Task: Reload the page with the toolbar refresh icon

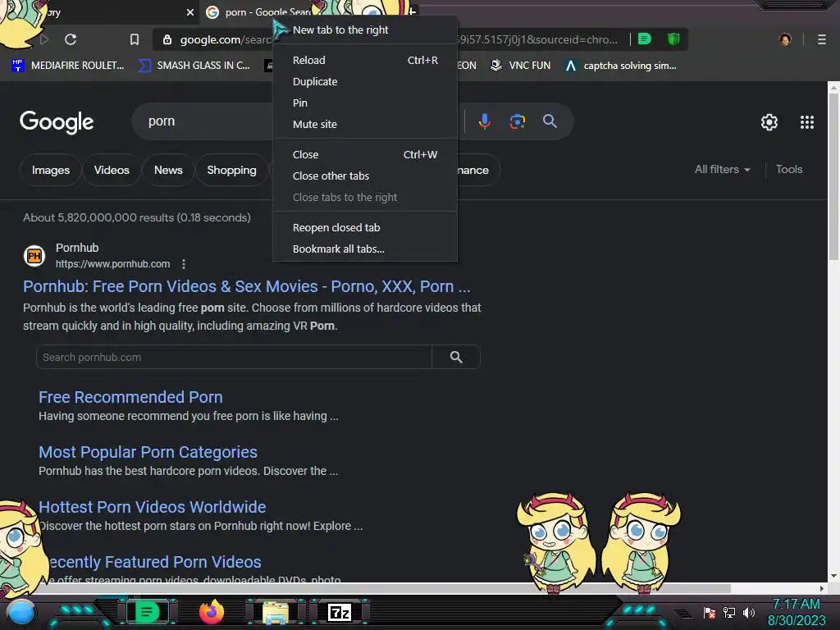Action: (71, 39)
